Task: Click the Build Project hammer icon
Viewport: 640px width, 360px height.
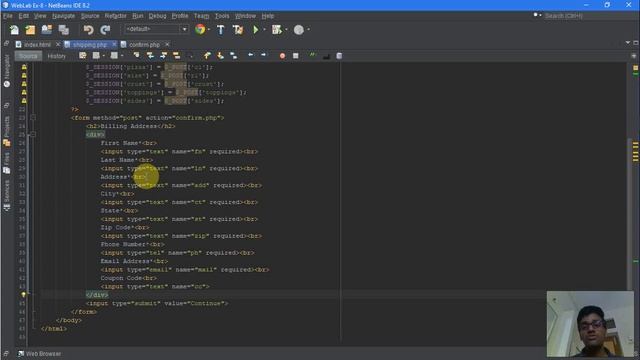Action: coord(220,29)
